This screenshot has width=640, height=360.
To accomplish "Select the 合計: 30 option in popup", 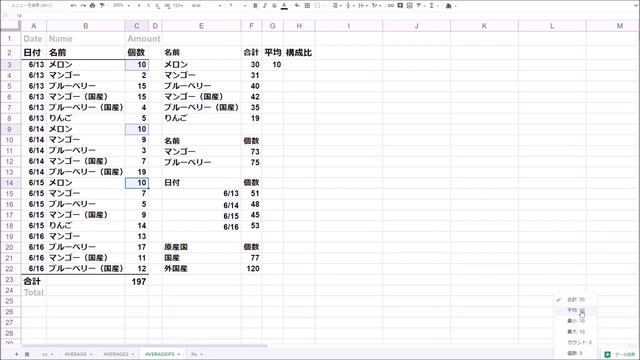I will (x=576, y=300).
